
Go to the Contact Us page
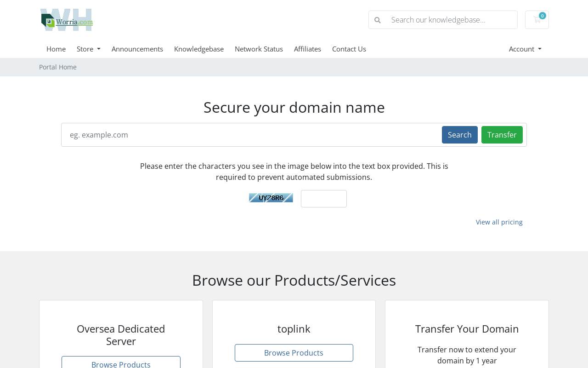[x=349, y=49]
